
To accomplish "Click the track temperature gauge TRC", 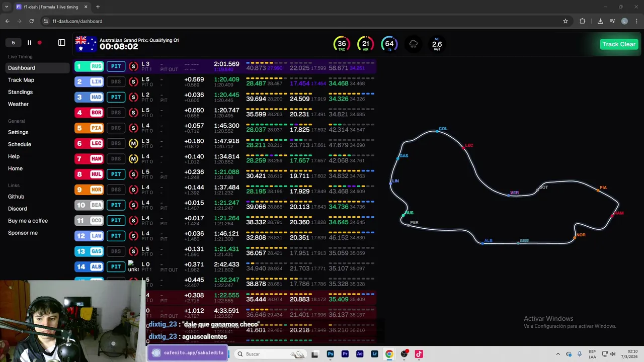I will (342, 44).
